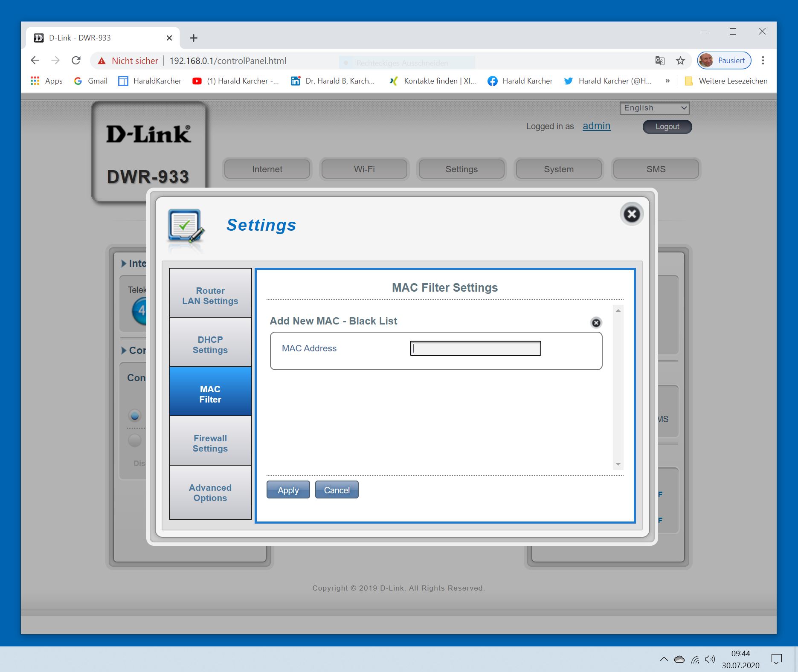Open the HaraldKarcher bookmark
The image size is (798, 672).
click(x=150, y=81)
